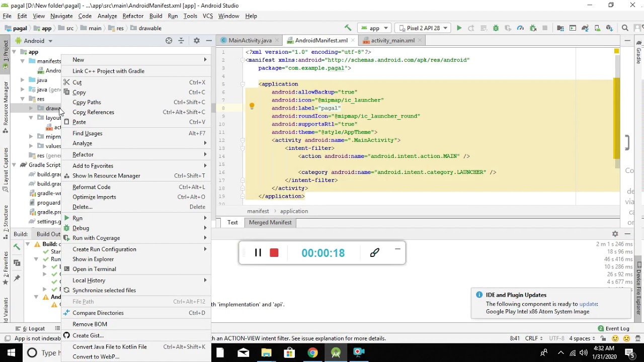Click the Stop icon in top toolbar
The height and width of the screenshot is (362, 644).
[545, 28]
